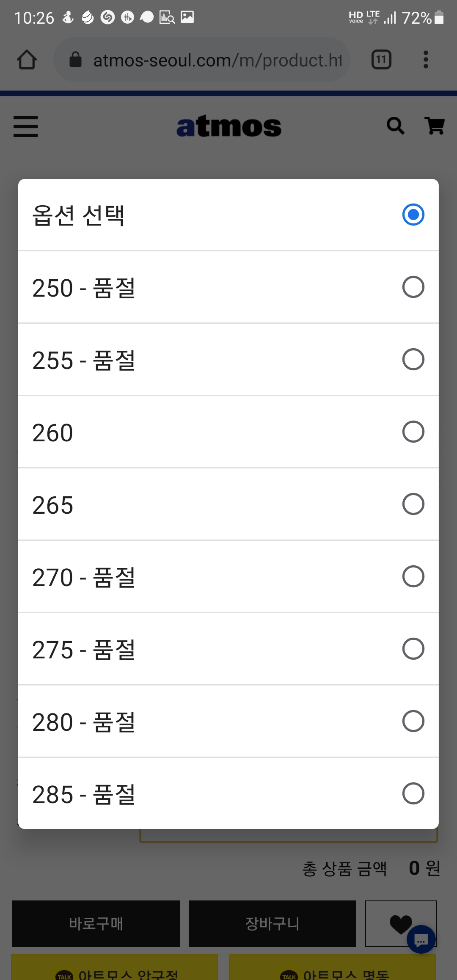Select the 250 - 품절 option
Screen dimensions: 457x980
pyautogui.click(x=228, y=287)
